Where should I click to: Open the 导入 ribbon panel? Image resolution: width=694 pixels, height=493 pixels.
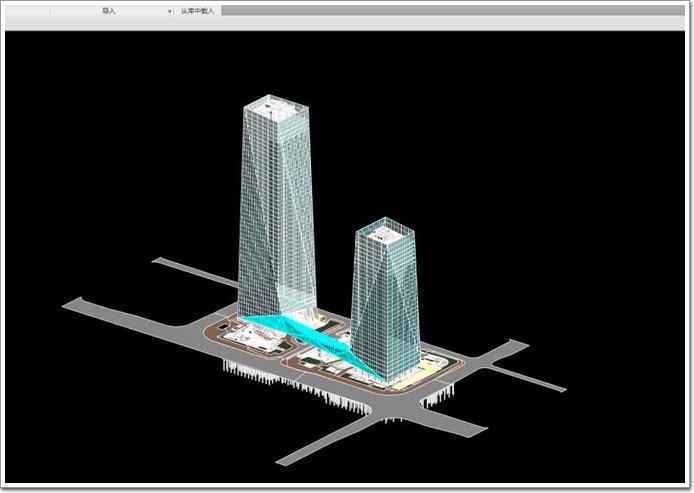(108, 10)
